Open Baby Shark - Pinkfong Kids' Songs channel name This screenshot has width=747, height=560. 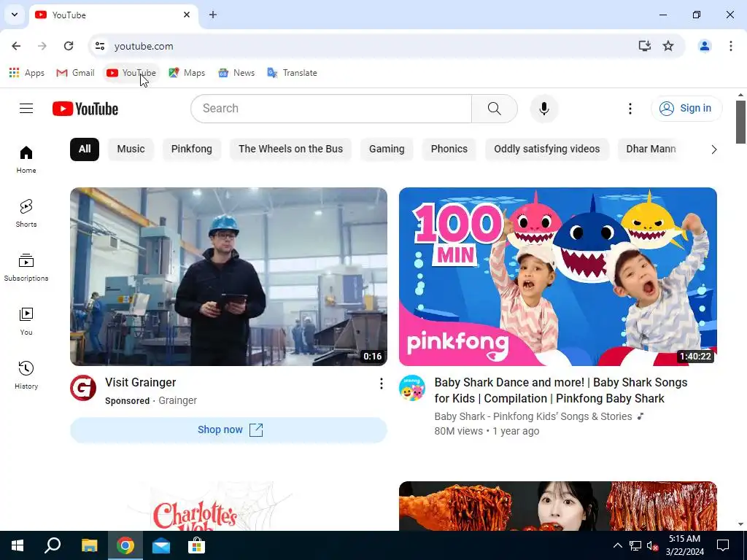click(x=533, y=416)
